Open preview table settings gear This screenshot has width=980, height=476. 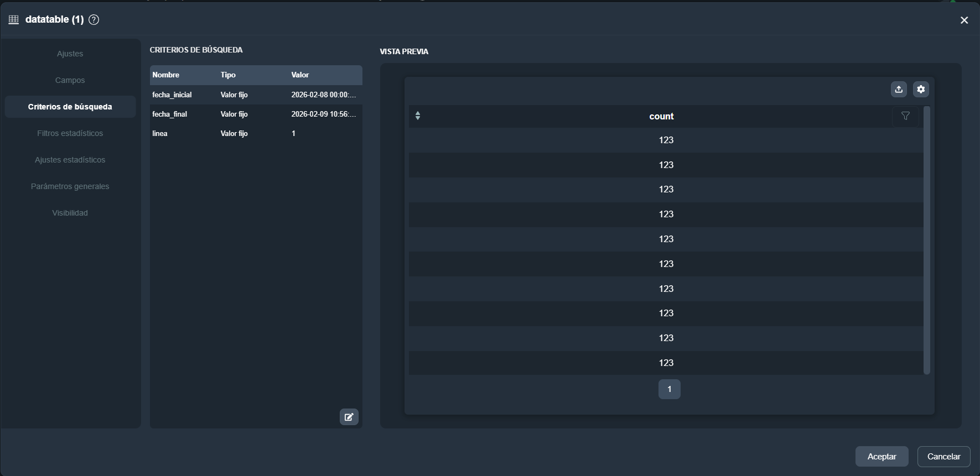click(x=921, y=89)
